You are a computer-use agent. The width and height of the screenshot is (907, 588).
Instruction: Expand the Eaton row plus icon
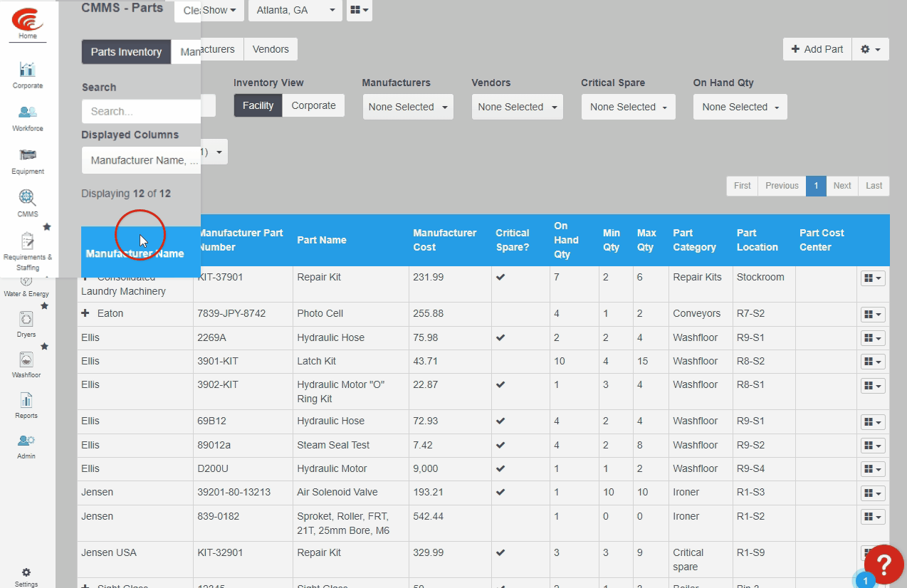point(85,313)
